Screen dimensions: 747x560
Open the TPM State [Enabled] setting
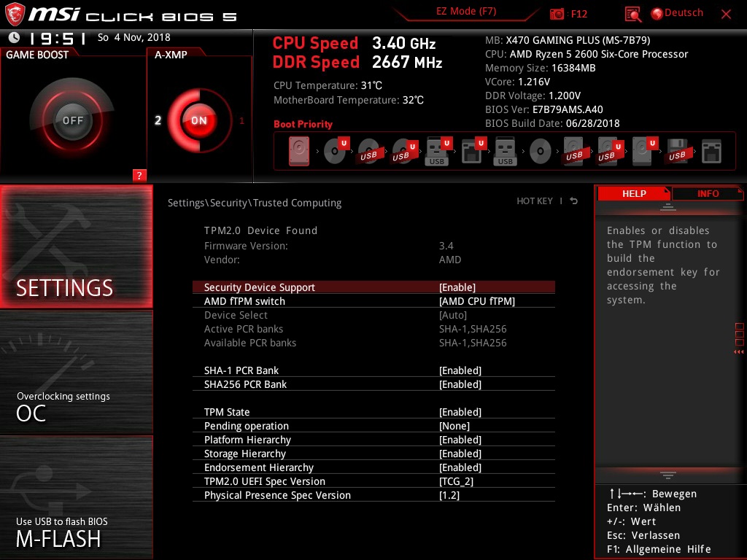click(x=373, y=412)
